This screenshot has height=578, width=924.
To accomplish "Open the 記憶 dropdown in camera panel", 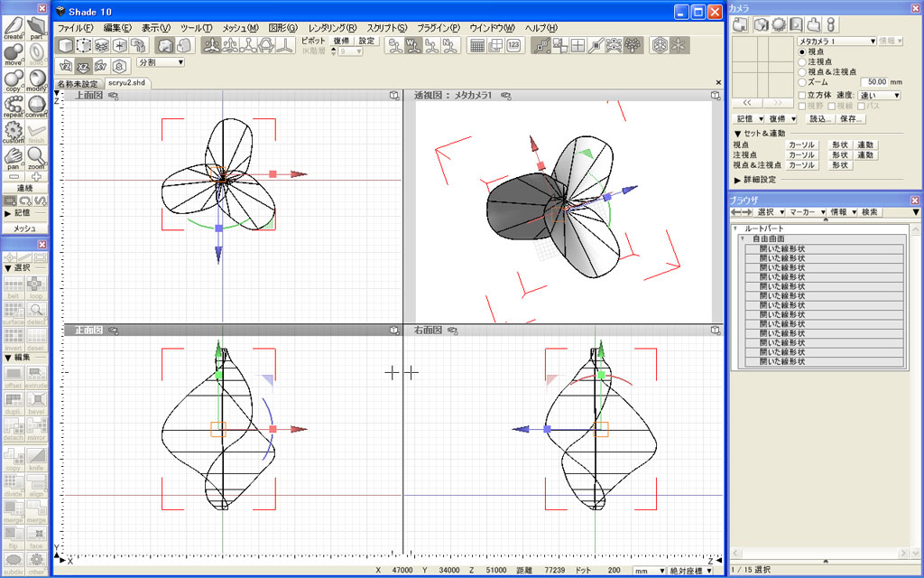I will 749,119.
